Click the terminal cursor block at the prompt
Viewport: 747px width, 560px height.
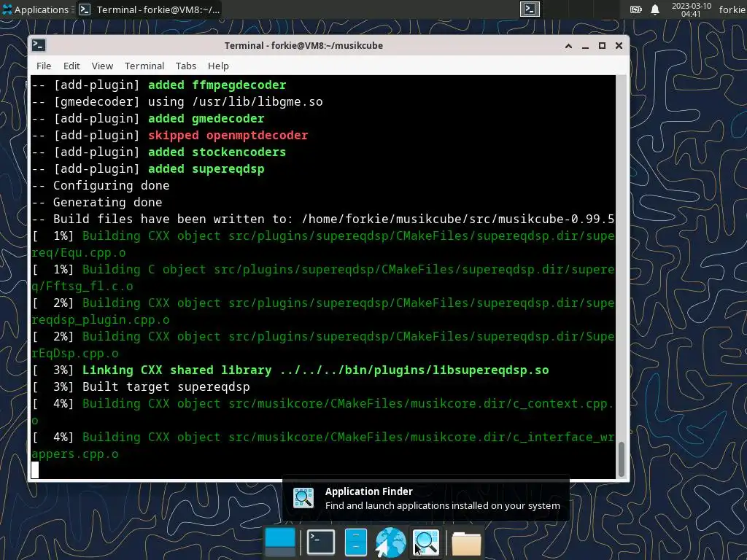click(35, 470)
